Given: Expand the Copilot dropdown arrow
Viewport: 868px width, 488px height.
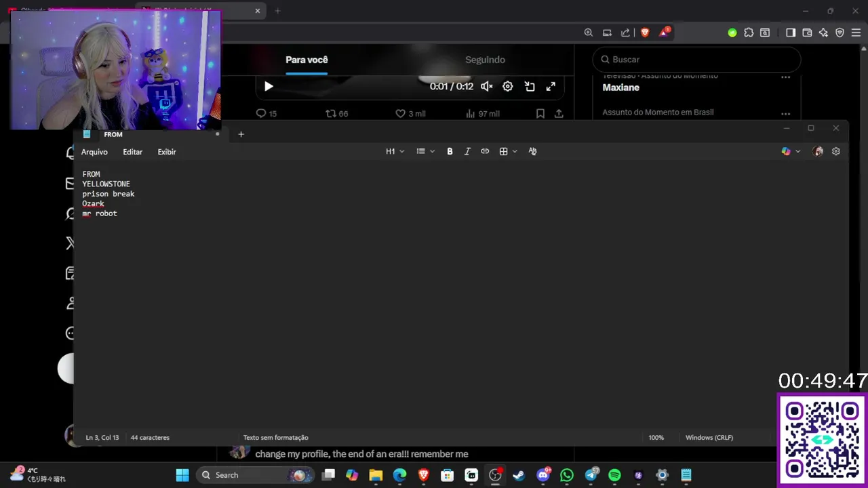Looking at the screenshot, I should pos(797,152).
